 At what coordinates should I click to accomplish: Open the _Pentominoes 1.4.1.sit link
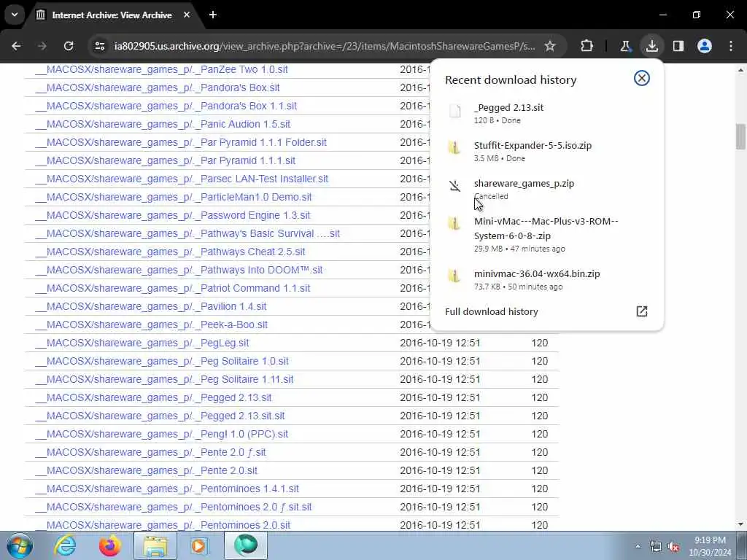(x=167, y=489)
